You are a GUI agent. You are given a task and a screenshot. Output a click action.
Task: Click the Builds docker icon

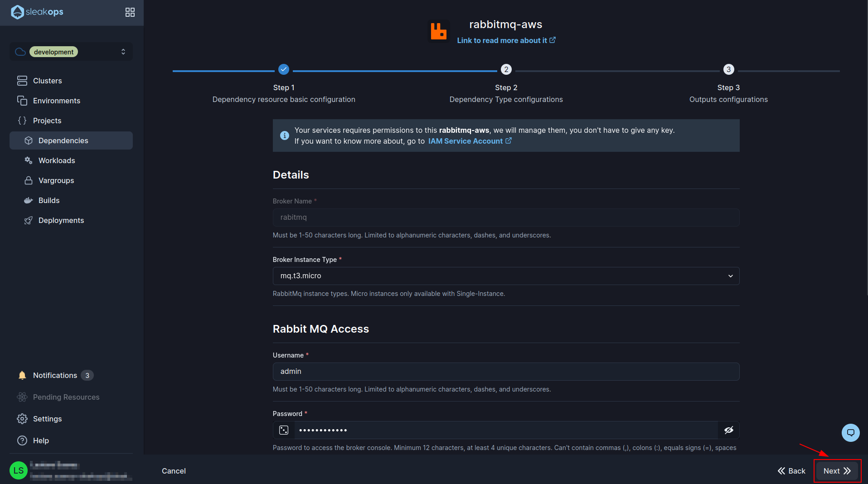tap(29, 200)
